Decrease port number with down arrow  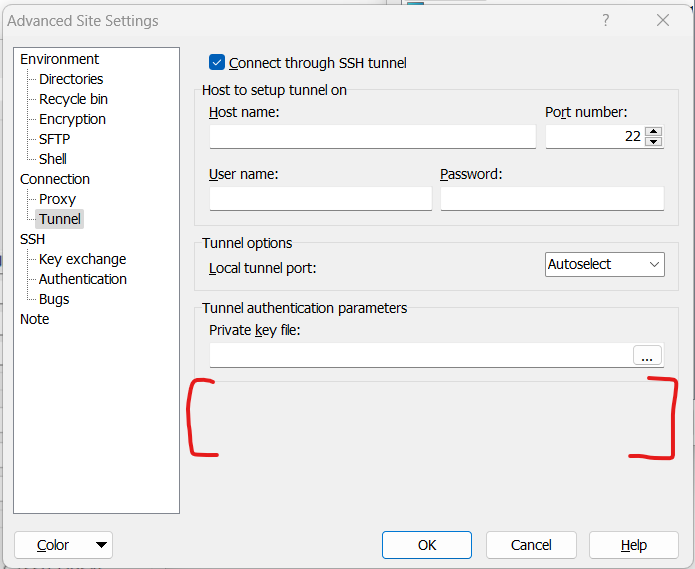pyautogui.click(x=654, y=142)
